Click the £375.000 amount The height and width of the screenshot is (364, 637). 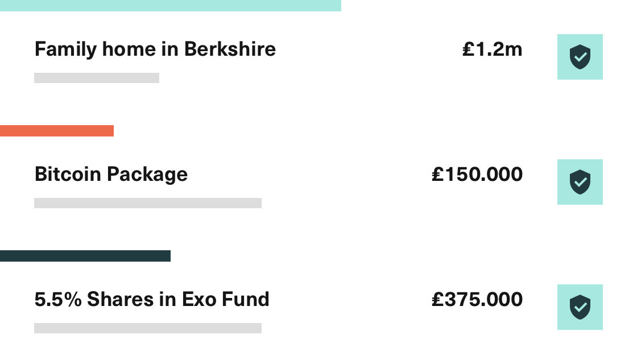coord(477,300)
